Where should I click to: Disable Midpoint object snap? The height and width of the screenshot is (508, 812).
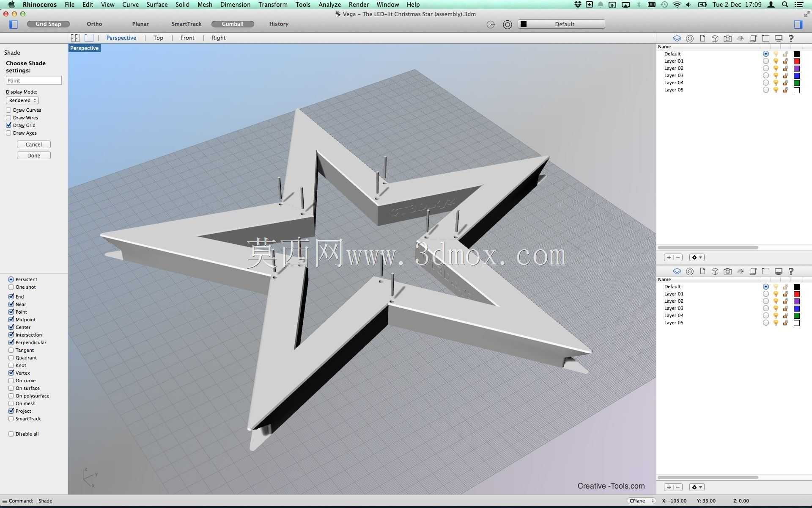point(11,320)
